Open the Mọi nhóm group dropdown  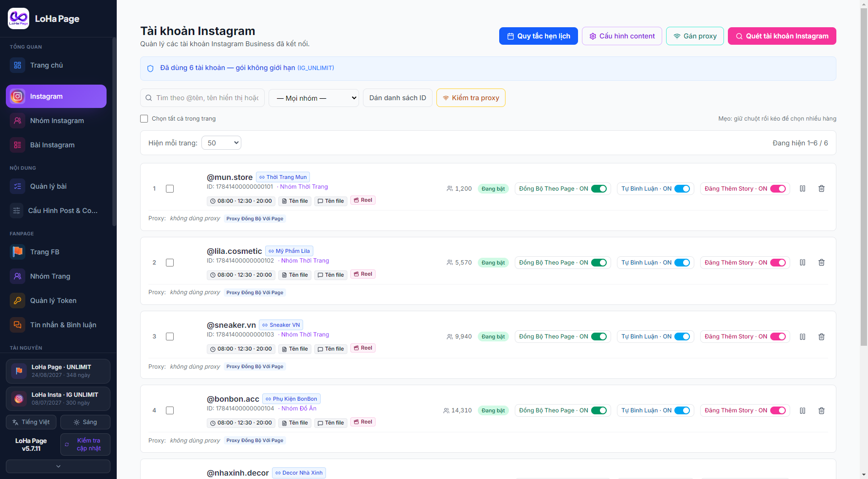pos(314,98)
